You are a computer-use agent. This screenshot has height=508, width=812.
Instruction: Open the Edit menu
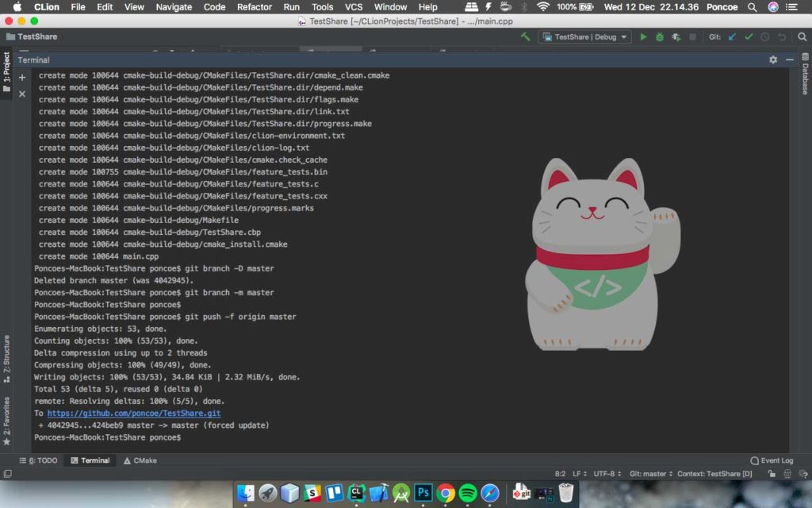(x=105, y=7)
